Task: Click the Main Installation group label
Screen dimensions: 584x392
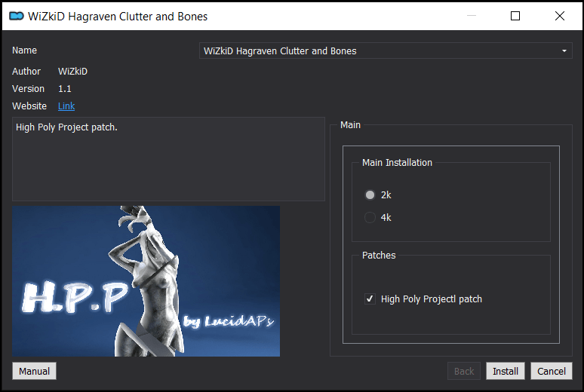Action: point(397,163)
